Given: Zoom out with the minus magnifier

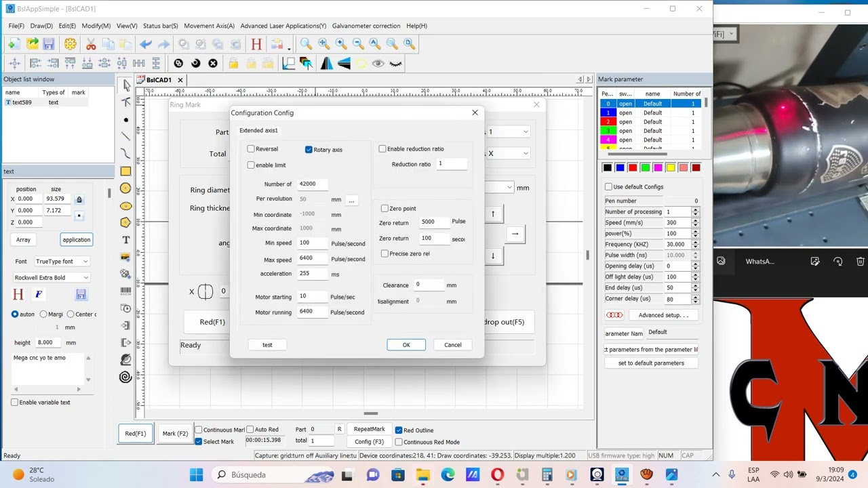Looking at the screenshot, I should click(358, 44).
